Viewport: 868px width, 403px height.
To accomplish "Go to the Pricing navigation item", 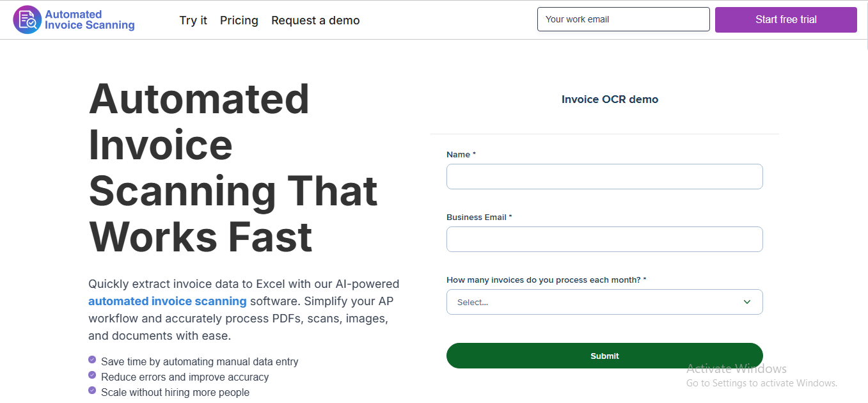I will pyautogui.click(x=239, y=20).
